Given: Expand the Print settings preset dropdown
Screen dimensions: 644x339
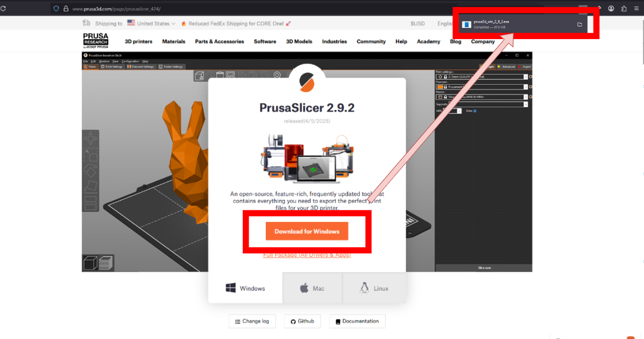Looking at the screenshot, I should (x=526, y=77).
